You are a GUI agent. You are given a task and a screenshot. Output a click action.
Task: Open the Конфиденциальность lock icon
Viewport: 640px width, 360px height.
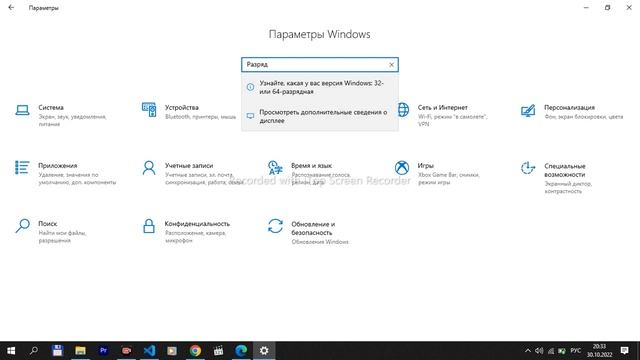click(149, 226)
